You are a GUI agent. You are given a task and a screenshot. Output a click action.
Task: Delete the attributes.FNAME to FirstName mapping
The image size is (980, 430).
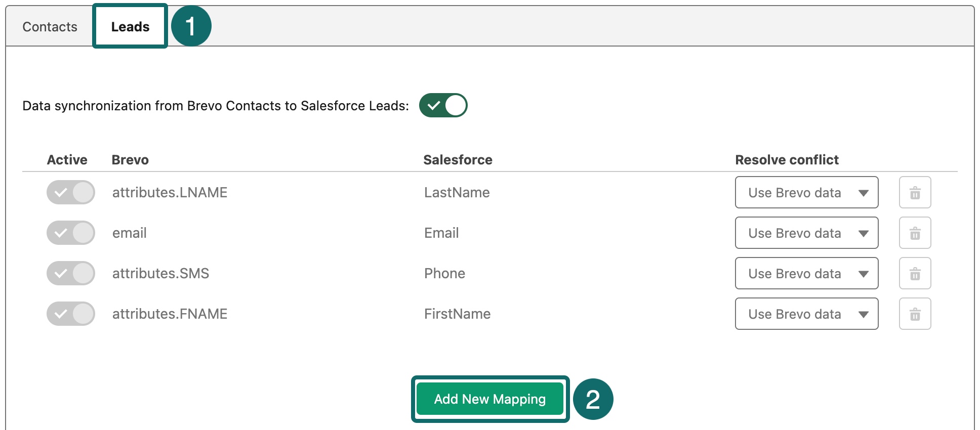tap(915, 314)
